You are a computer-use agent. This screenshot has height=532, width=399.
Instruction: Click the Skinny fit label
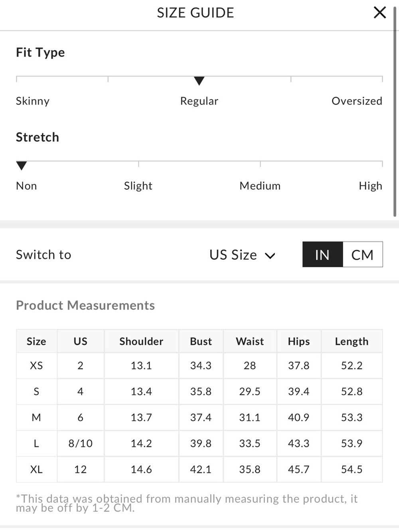[x=33, y=101]
